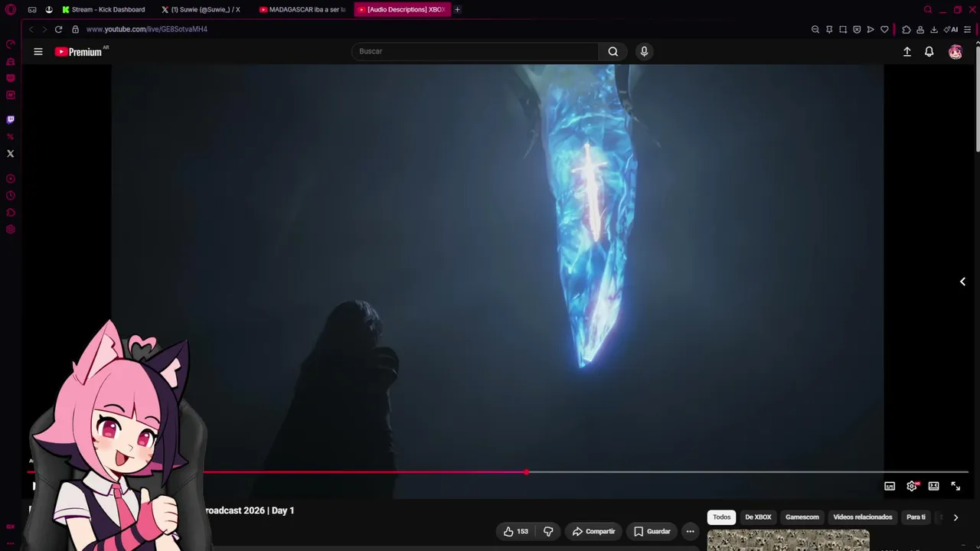This screenshot has height=551, width=980.
Task: Reload the current page
Action: click(x=58, y=29)
